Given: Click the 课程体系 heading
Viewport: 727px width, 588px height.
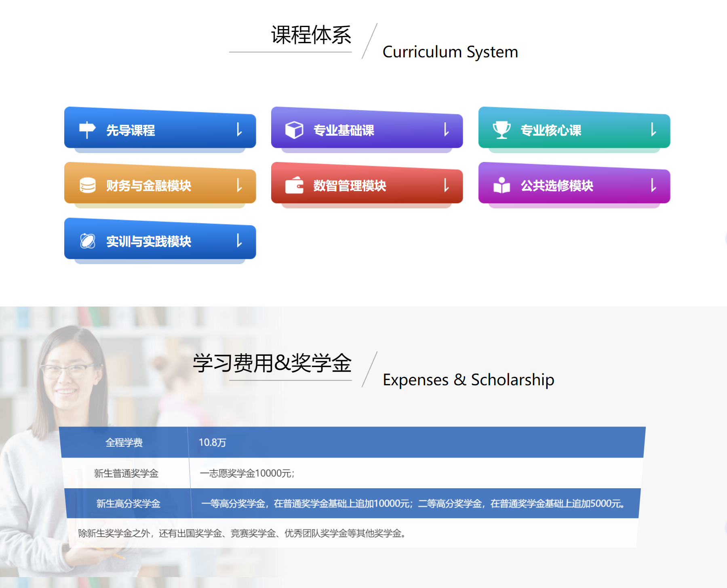Looking at the screenshot, I should (311, 35).
